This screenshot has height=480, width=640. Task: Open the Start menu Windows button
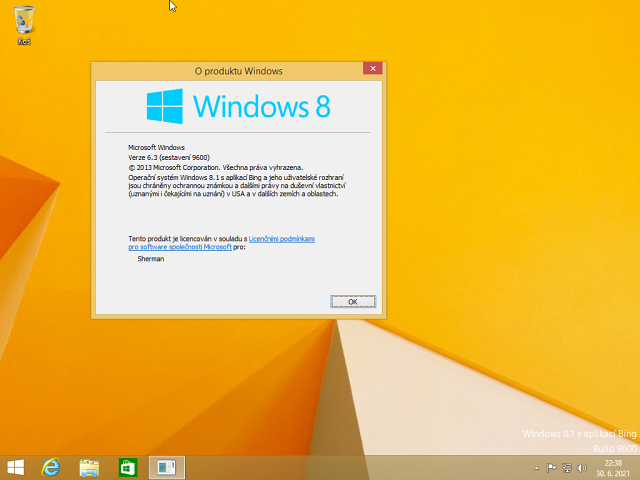tap(16, 467)
